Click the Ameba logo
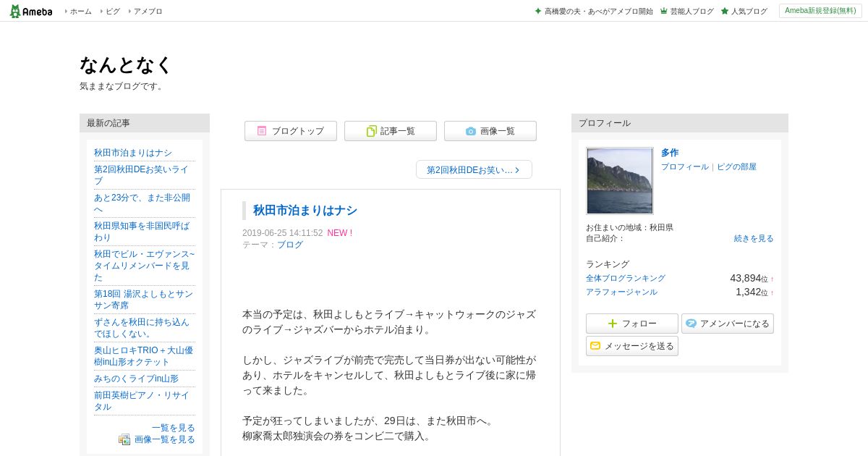The image size is (868, 456). click(x=31, y=11)
